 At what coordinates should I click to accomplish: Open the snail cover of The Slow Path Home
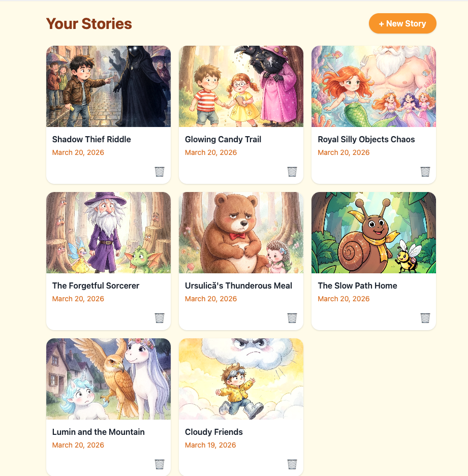click(373, 232)
